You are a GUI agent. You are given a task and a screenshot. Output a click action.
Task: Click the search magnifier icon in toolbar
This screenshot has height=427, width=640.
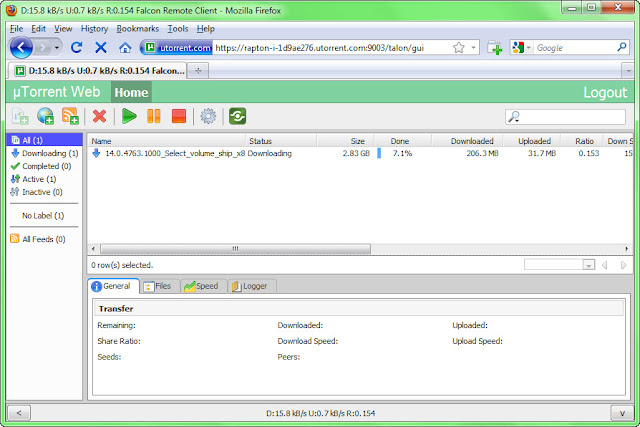(x=513, y=117)
